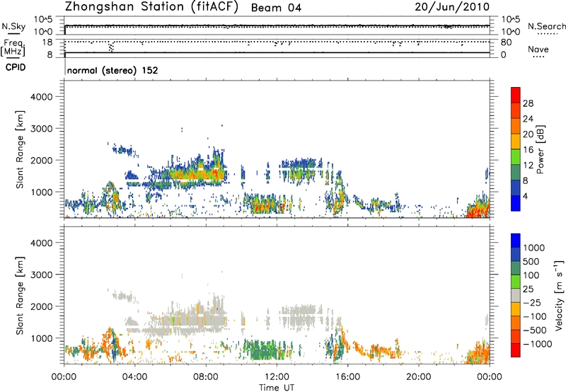Click the red bottom of the velocity colorbar
Screen dimensions: 566x392
coord(516,350)
